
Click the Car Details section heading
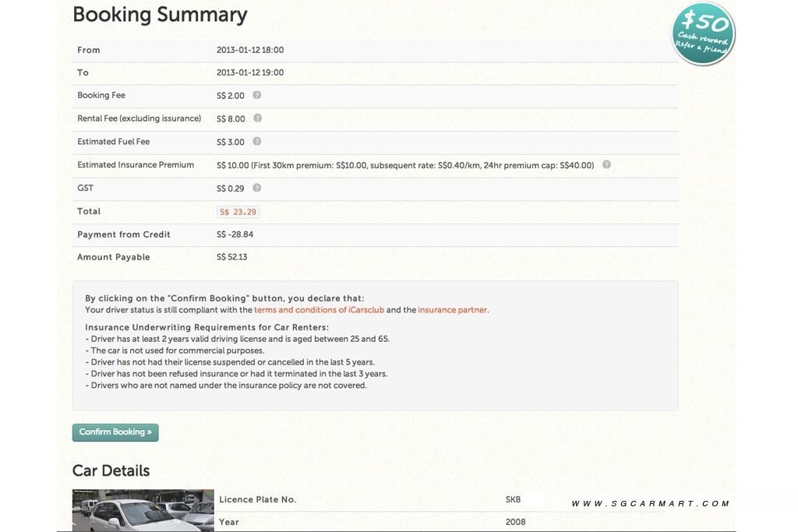pos(111,470)
